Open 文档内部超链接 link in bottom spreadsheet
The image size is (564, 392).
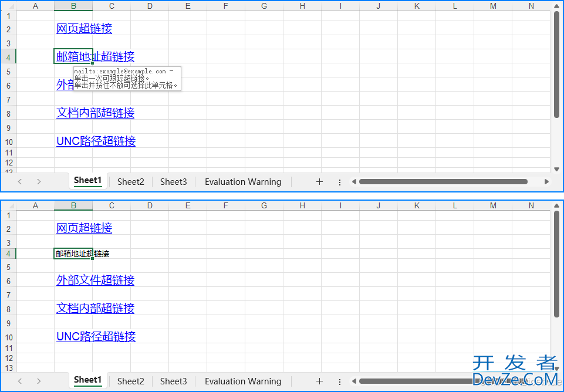(95, 308)
